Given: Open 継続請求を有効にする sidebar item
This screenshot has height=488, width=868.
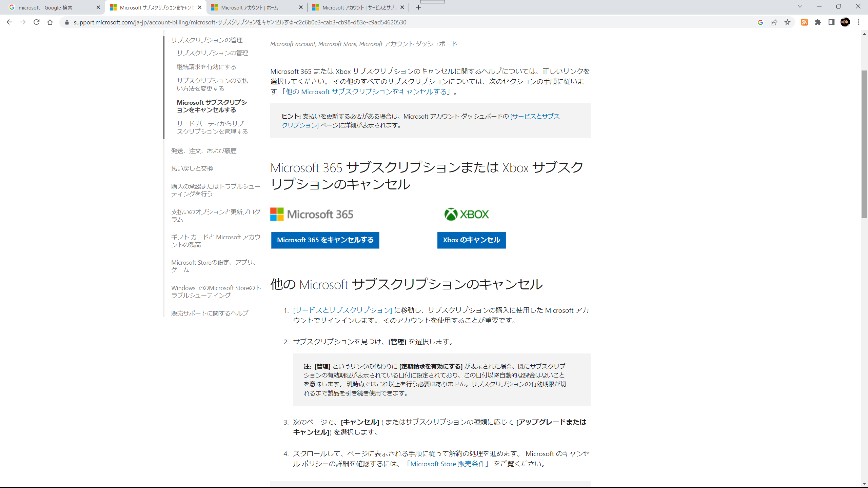Looking at the screenshot, I should coord(206,67).
